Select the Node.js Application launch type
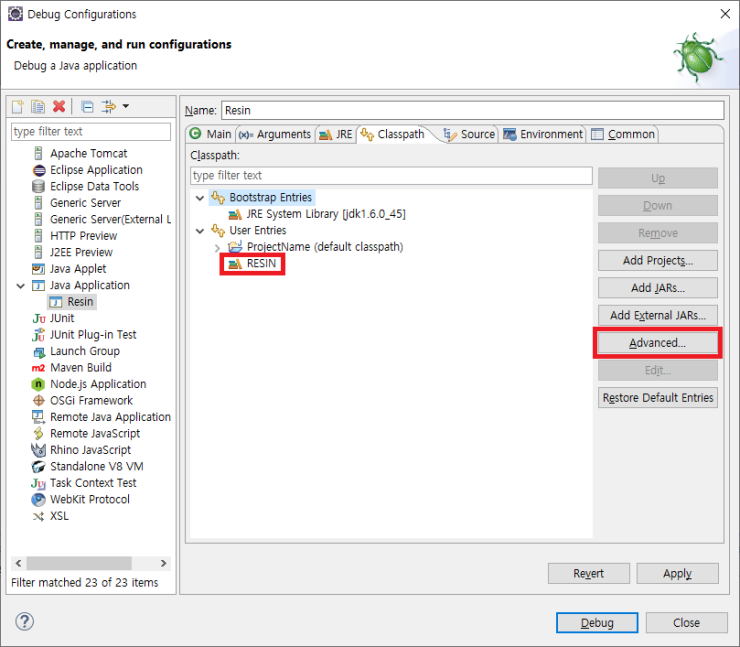 click(x=97, y=384)
